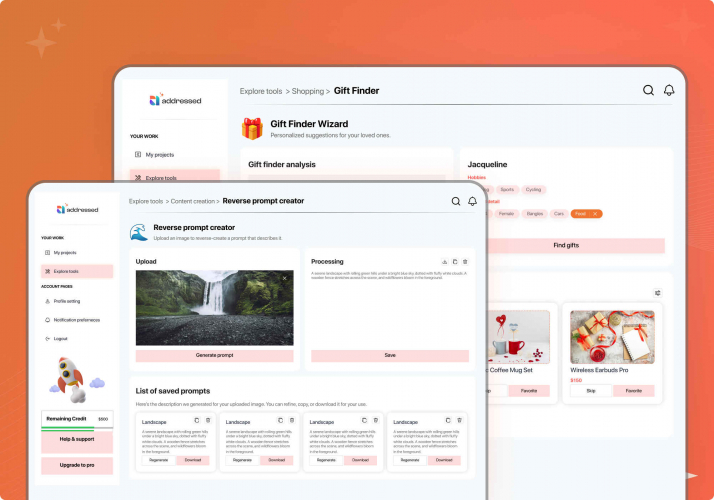The height and width of the screenshot is (500, 714).
Task: Favorite the Wireless Earbuds Pro gift
Action: click(x=634, y=391)
